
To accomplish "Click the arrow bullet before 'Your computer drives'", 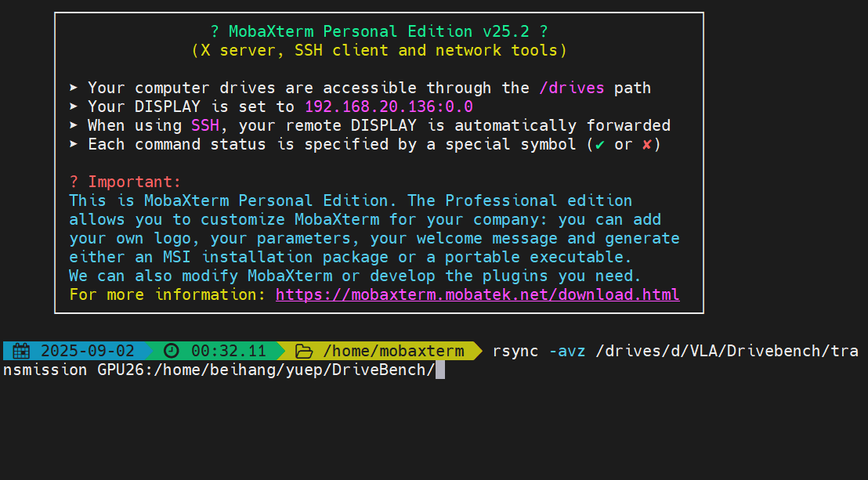I will (x=74, y=88).
